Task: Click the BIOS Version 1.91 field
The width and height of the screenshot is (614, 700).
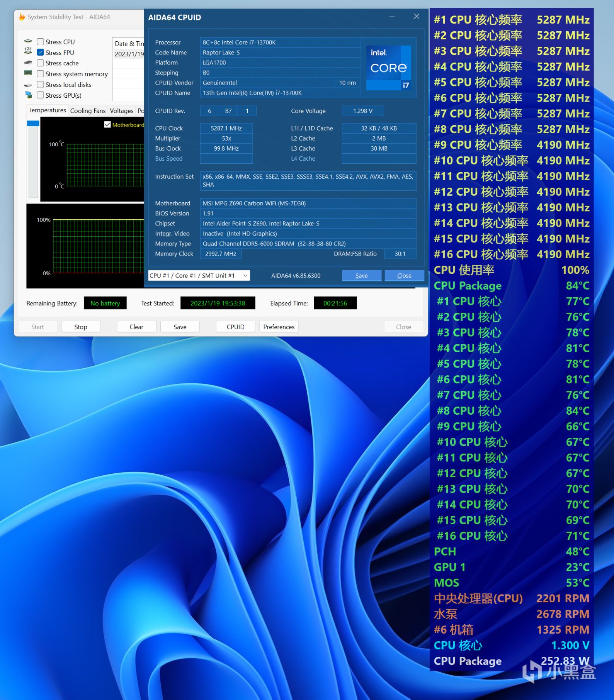Action: pyautogui.click(x=308, y=214)
